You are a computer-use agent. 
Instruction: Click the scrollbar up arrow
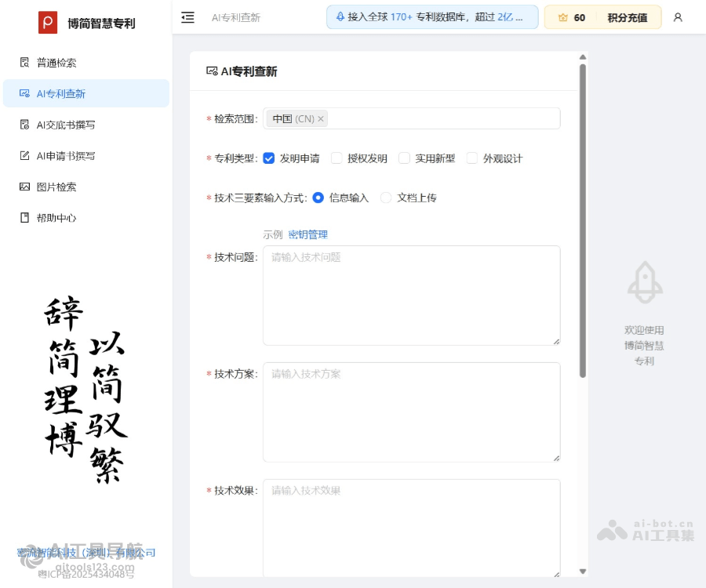point(583,57)
